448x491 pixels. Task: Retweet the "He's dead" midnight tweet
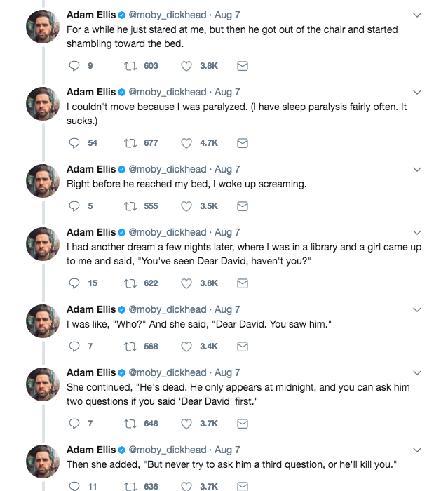(x=129, y=424)
